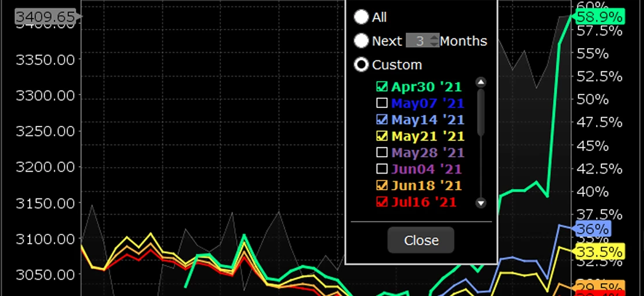Check the Jun04 '21 expiry checkbox
This screenshot has width=644, height=296.
382,169
